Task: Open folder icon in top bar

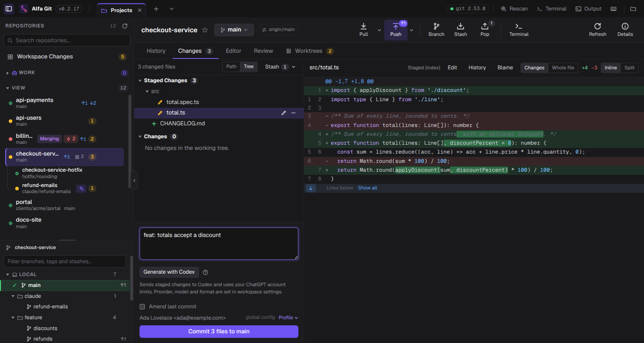Action: coord(633,9)
